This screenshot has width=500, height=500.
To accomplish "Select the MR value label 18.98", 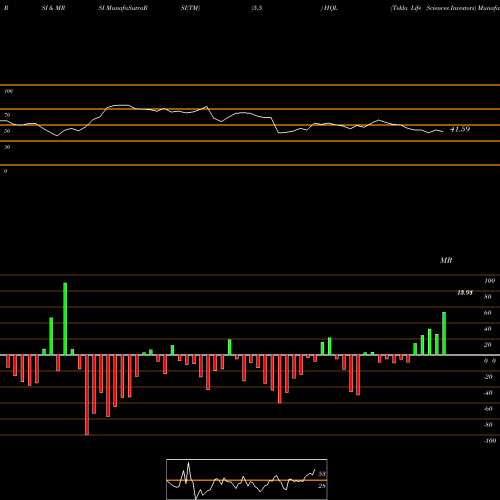I will (465, 293).
